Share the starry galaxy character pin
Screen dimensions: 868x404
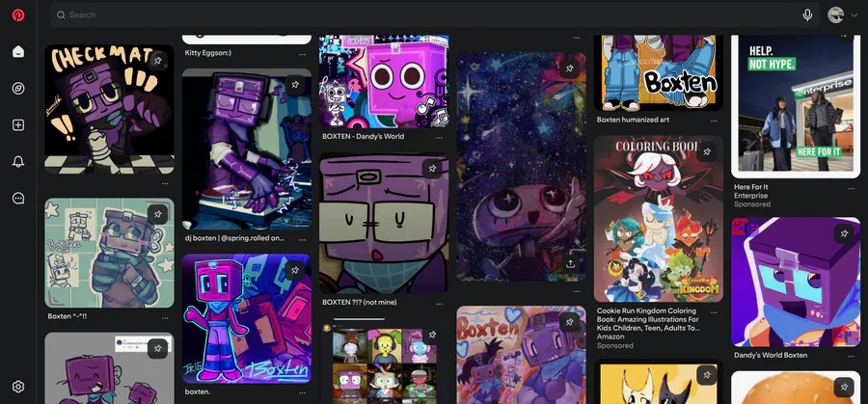[x=570, y=264]
